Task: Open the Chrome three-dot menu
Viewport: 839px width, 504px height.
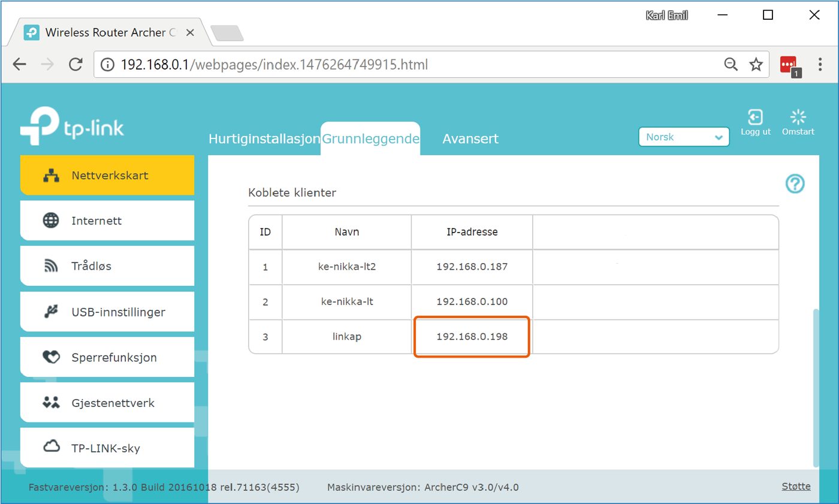Action: click(820, 64)
